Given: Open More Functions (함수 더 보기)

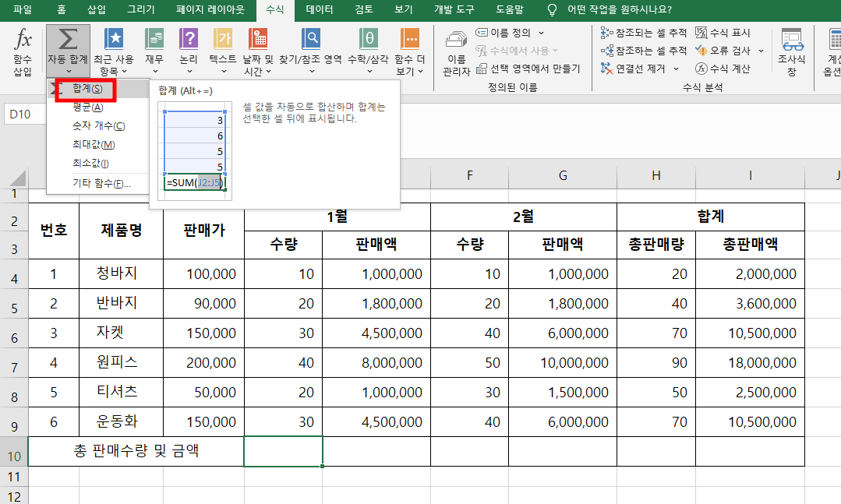Looking at the screenshot, I should point(410,51).
